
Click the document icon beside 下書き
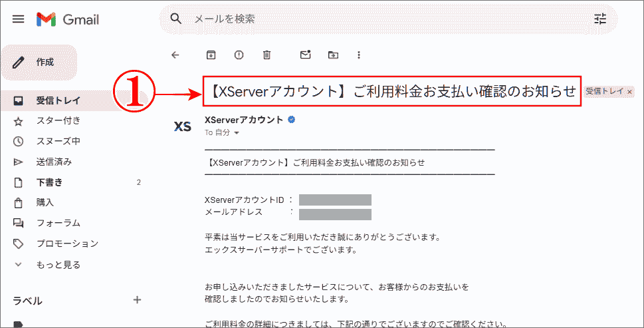(x=18, y=182)
